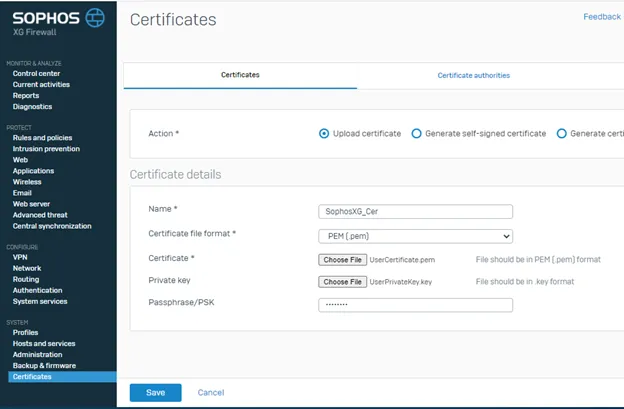Click the Sophos globe logo icon
The width and height of the screenshot is (624, 409).
pos(94,17)
